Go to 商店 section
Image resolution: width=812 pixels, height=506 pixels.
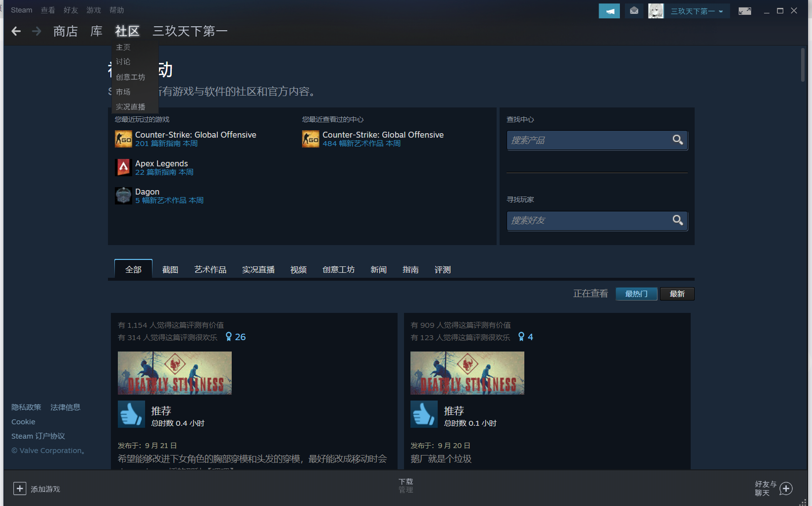[x=65, y=31]
